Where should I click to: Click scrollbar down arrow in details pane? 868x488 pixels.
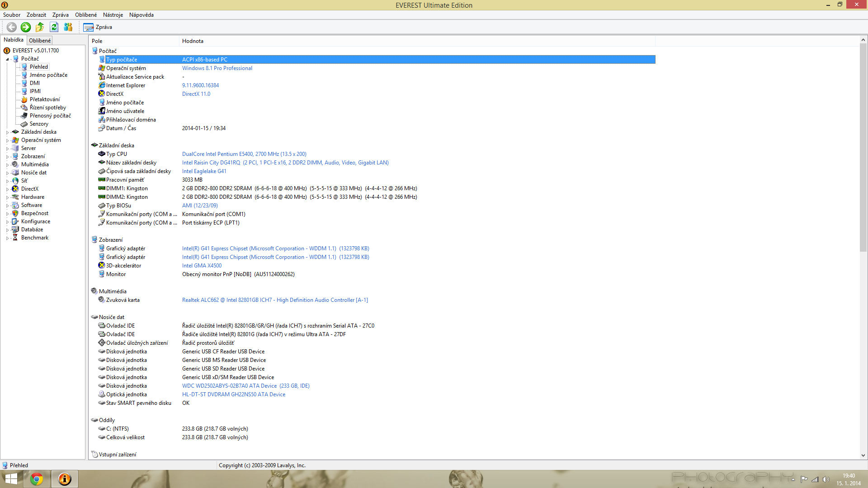(863, 455)
